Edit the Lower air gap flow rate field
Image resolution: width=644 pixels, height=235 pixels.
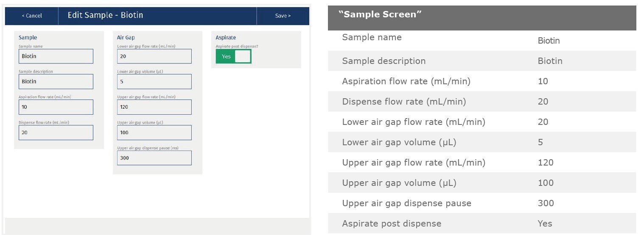point(154,56)
